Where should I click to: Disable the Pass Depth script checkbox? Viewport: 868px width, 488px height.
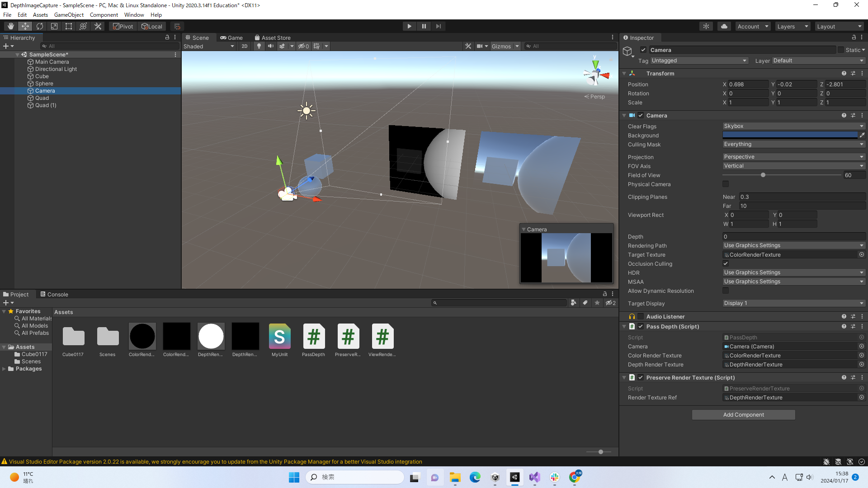point(641,326)
